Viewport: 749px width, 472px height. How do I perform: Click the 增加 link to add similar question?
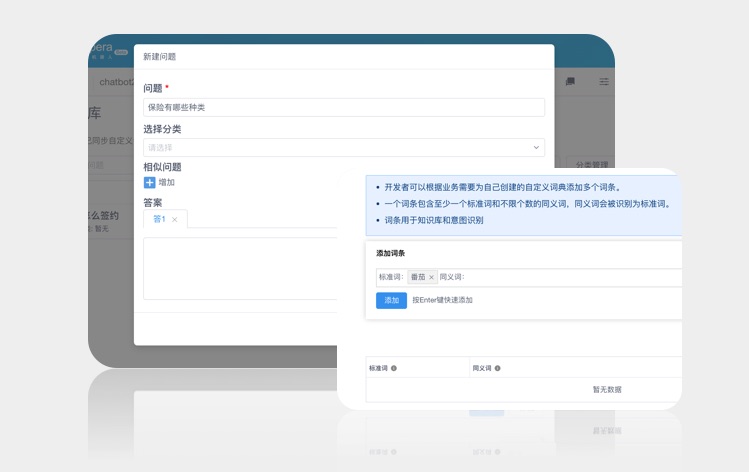(x=167, y=183)
